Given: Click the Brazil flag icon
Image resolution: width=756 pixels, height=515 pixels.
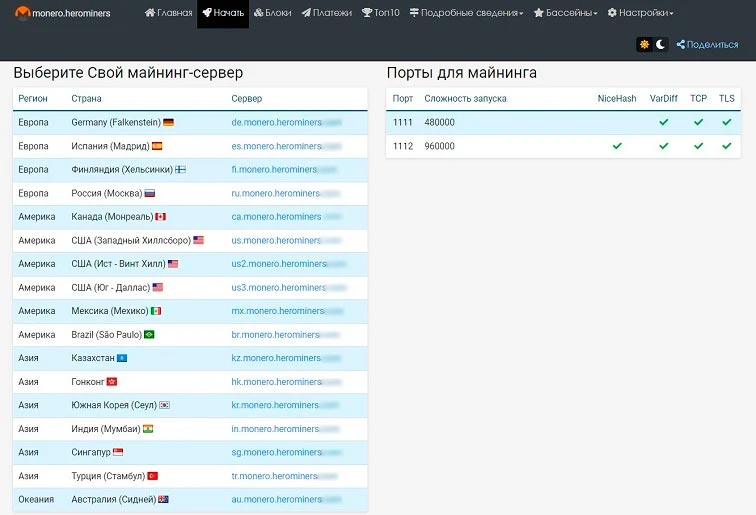Looking at the screenshot, I should click(x=149, y=335).
